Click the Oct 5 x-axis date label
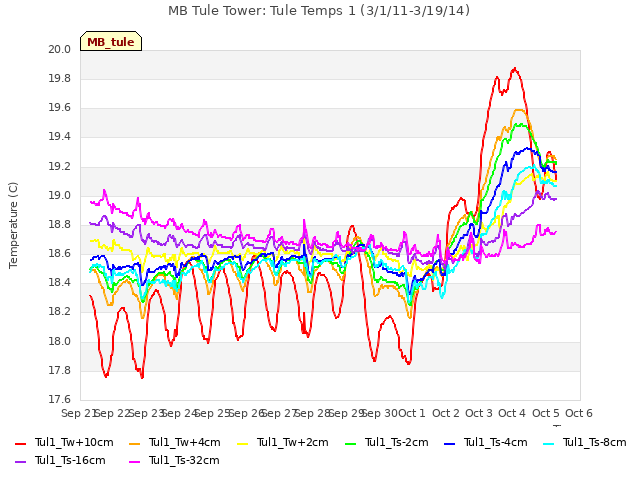 point(546,413)
